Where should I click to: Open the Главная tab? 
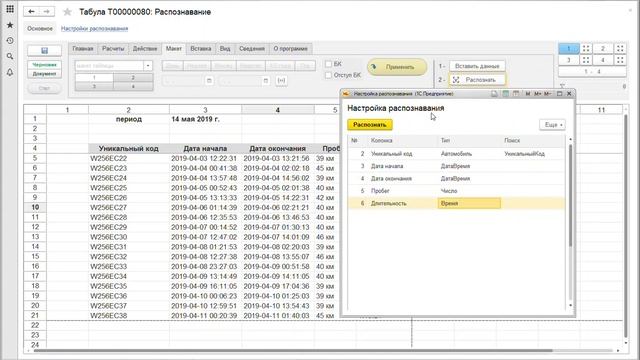(x=83, y=49)
